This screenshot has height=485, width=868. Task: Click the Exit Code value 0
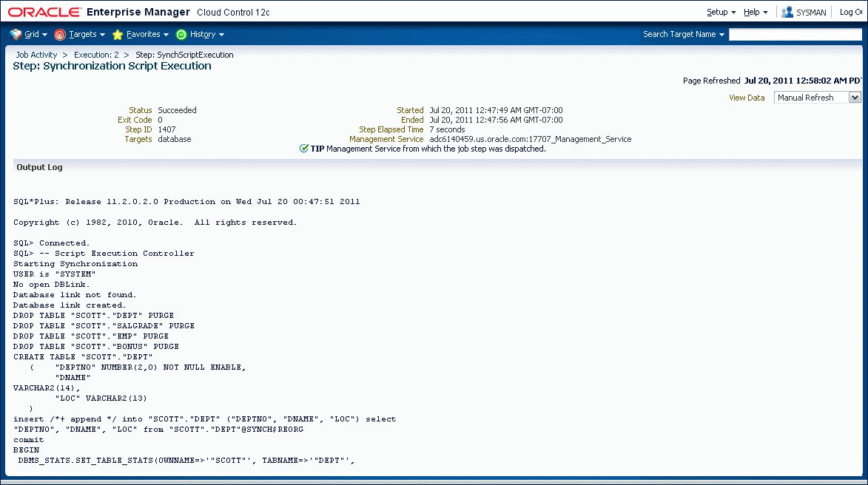[x=160, y=120]
